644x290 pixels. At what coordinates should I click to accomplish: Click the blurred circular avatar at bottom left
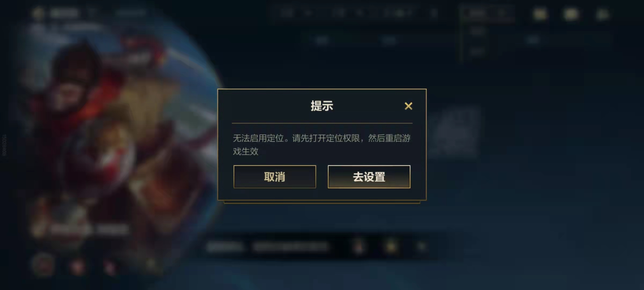[x=43, y=264]
